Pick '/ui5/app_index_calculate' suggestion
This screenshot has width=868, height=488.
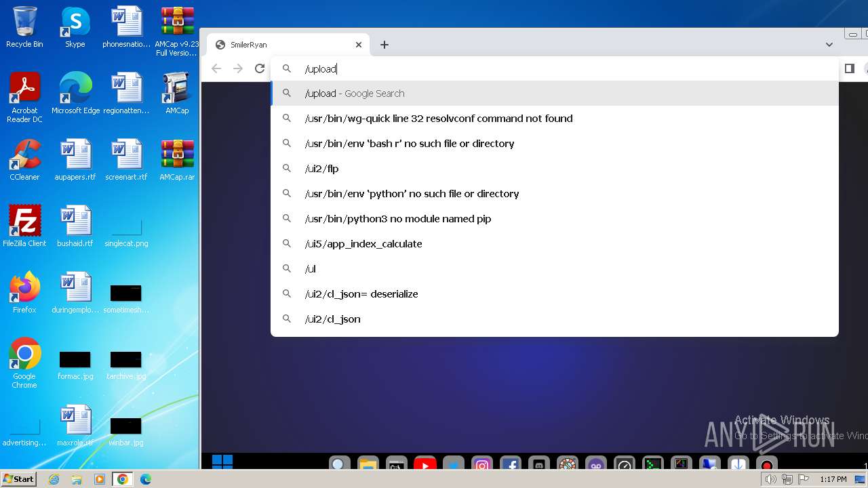[555, 244]
